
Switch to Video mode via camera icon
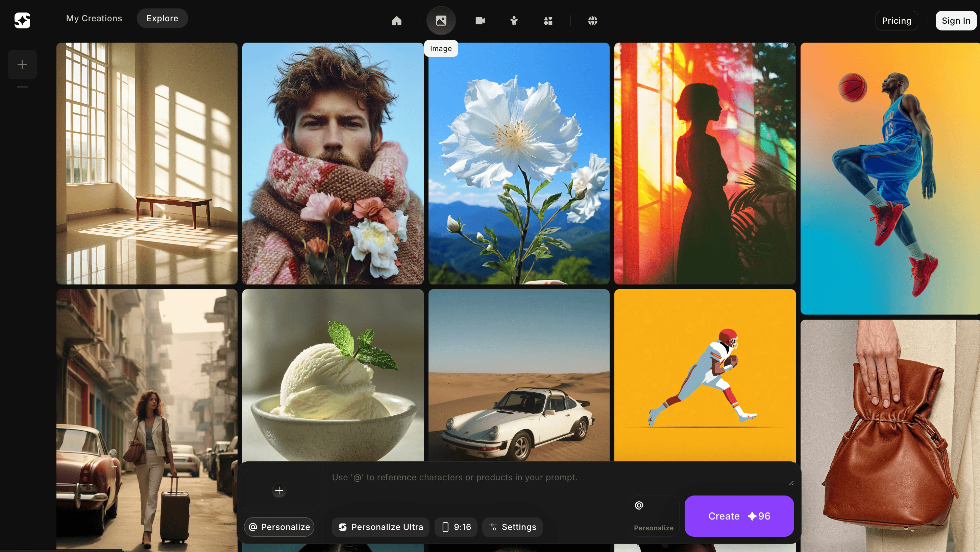(x=480, y=21)
